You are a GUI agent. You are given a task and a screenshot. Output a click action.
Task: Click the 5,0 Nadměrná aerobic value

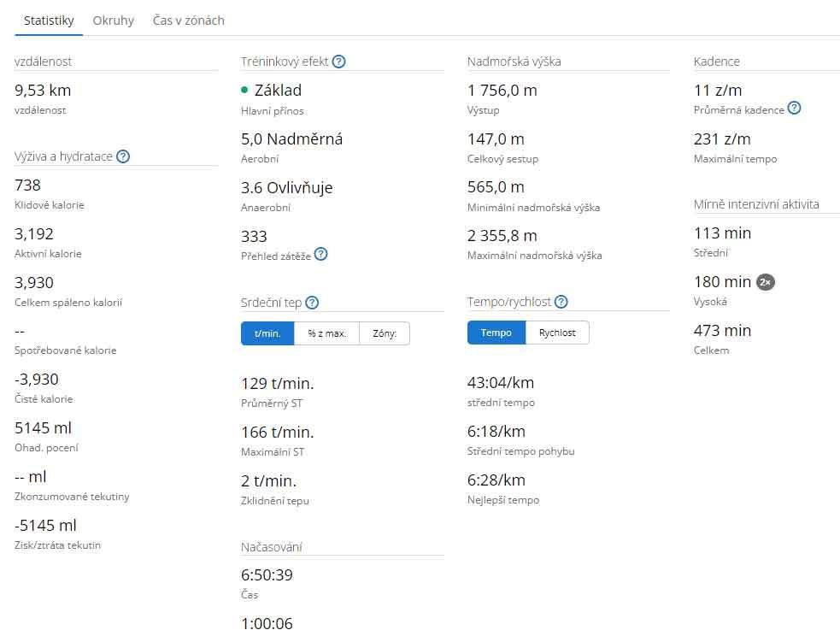292,139
